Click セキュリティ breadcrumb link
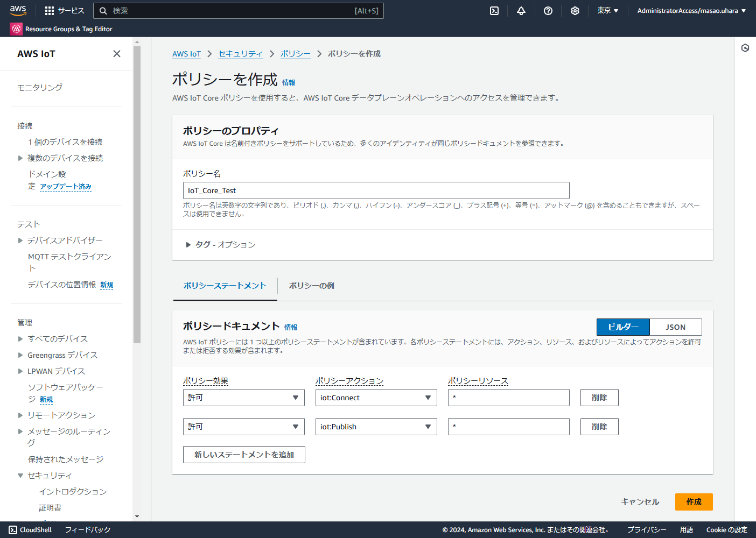 click(x=240, y=54)
